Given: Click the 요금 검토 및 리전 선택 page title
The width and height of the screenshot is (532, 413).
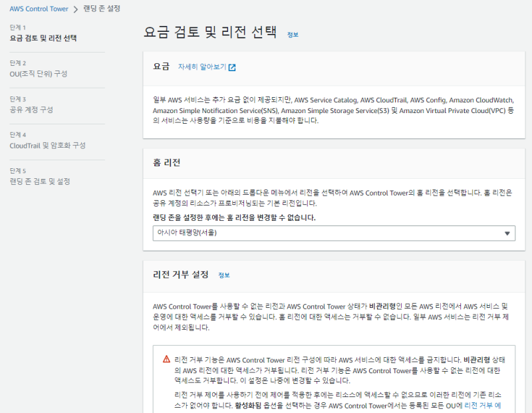Looking at the screenshot, I should click(211, 34).
